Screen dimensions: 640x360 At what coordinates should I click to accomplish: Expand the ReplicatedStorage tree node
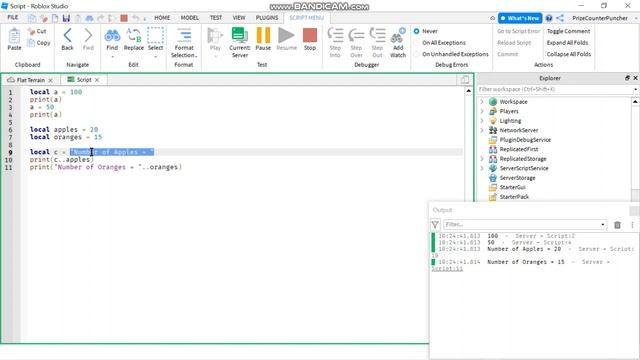click(482, 159)
